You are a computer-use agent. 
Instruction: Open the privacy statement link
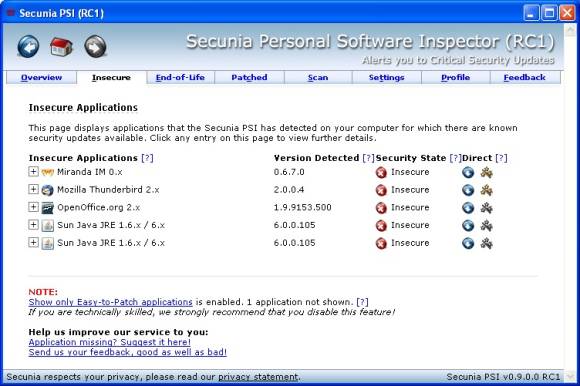258,377
